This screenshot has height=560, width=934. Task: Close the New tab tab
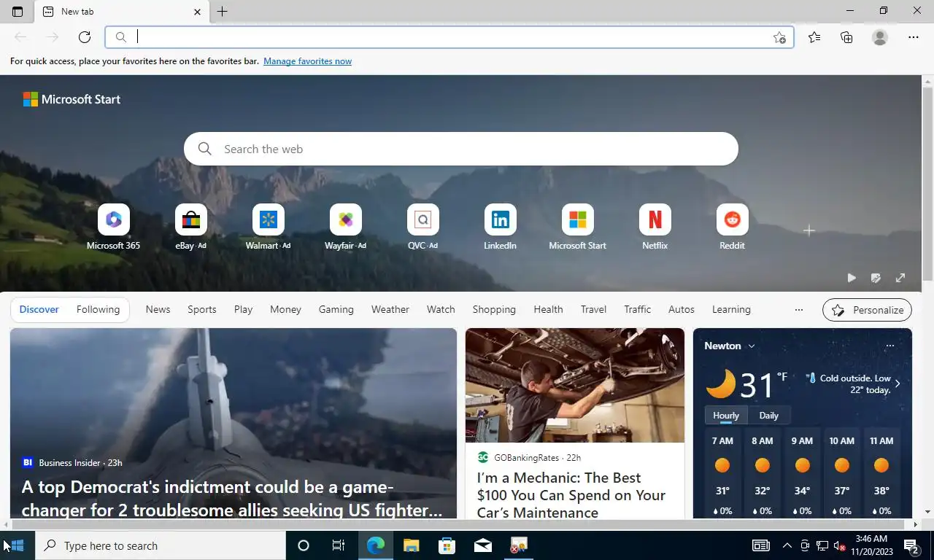pyautogui.click(x=197, y=12)
